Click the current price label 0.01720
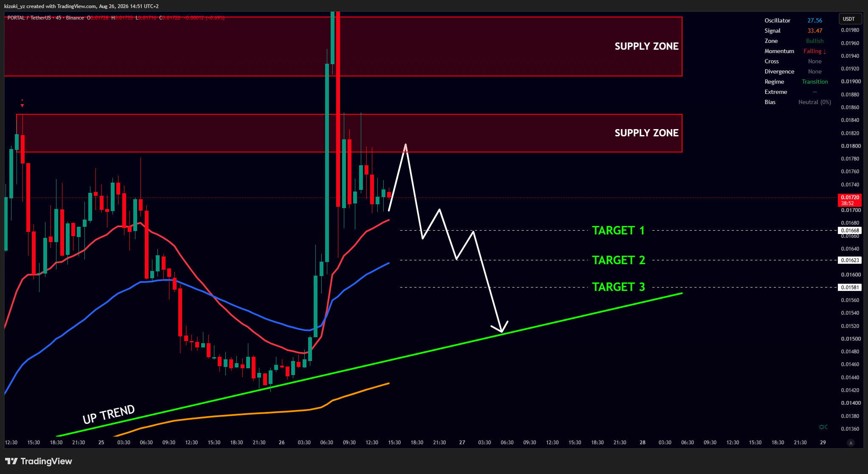The image size is (868, 474). click(x=850, y=200)
